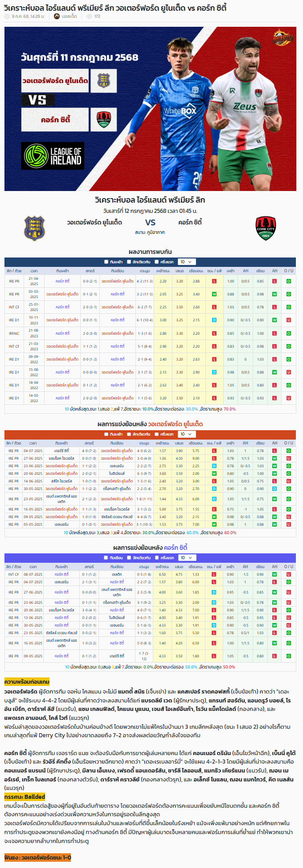Tick ครึ่งแรก checkbox in the head-to-head table
Image resolution: width=303 pixels, height=868 pixels.
[x=157, y=262]
